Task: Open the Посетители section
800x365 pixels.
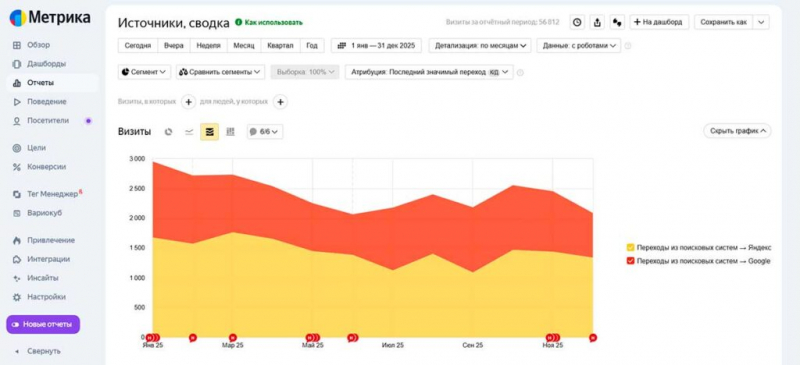Action: 47,120
